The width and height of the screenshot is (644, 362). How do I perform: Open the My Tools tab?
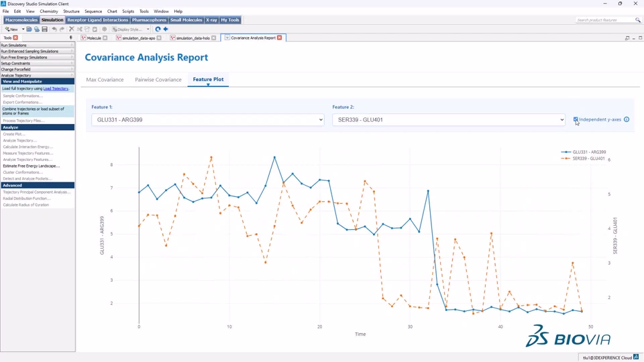pos(230,19)
